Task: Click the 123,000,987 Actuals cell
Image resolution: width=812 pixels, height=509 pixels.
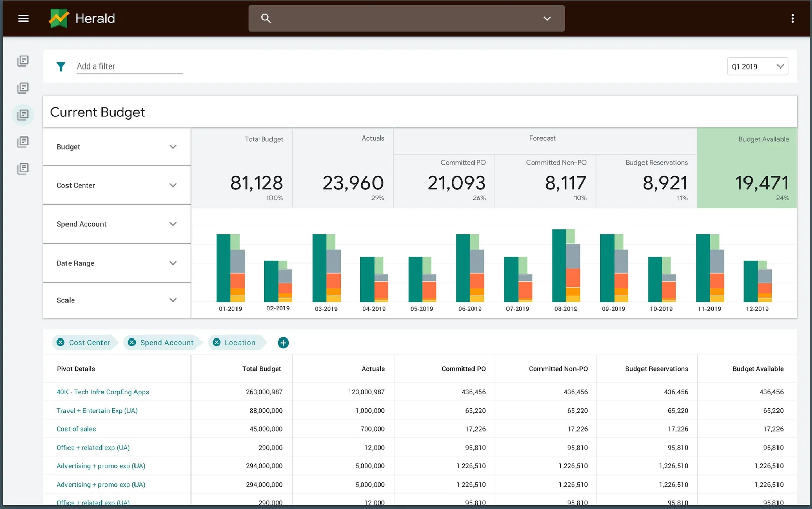Action: point(366,392)
